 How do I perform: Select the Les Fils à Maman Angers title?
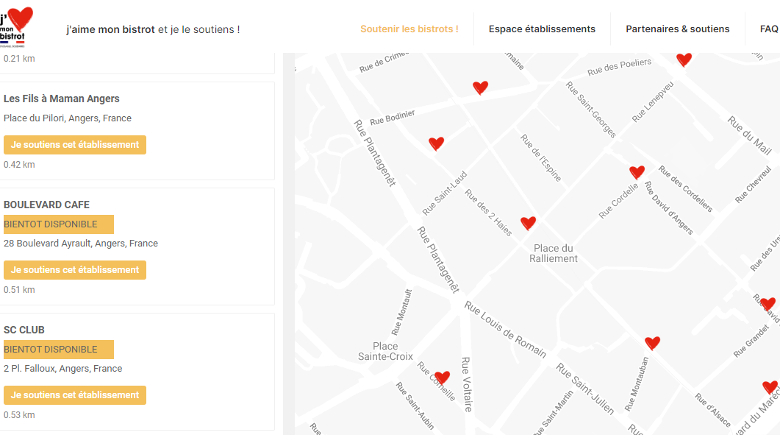point(62,99)
